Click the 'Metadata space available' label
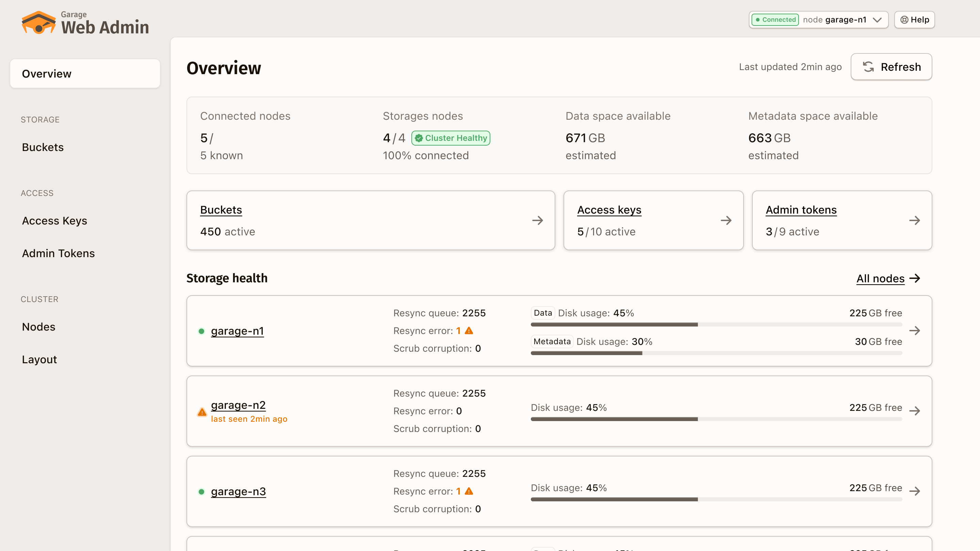Screen dimensions: 980x551 813,116
